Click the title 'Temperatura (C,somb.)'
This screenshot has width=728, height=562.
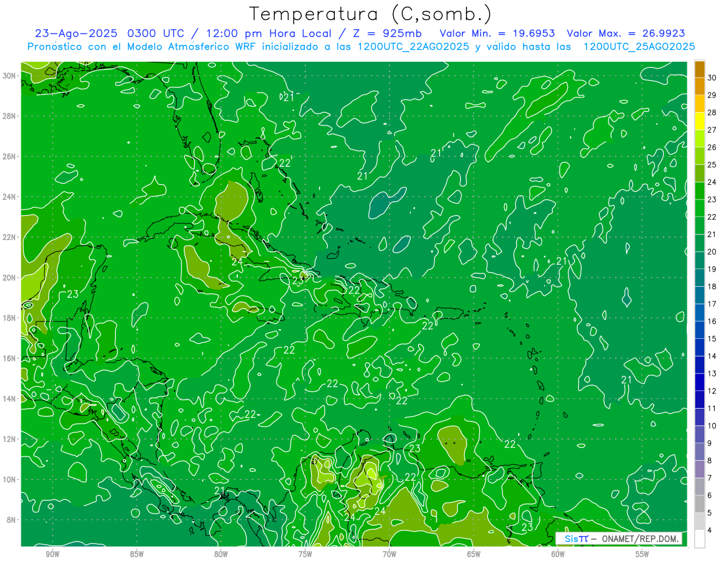click(x=370, y=13)
